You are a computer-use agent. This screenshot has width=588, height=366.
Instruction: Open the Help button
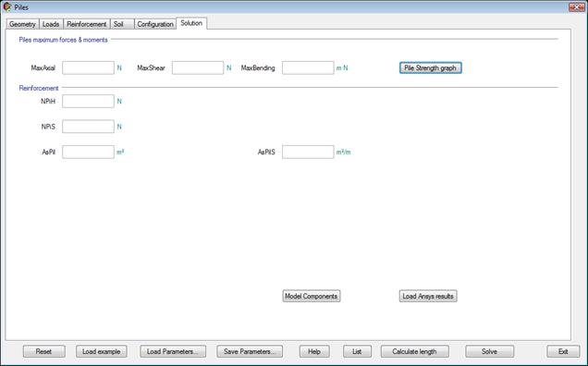(x=314, y=351)
